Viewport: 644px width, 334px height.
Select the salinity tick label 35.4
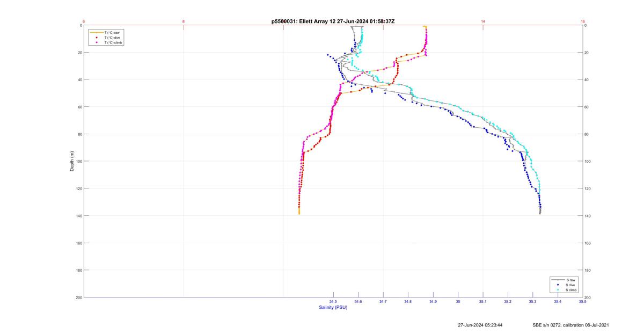click(558, 301)
